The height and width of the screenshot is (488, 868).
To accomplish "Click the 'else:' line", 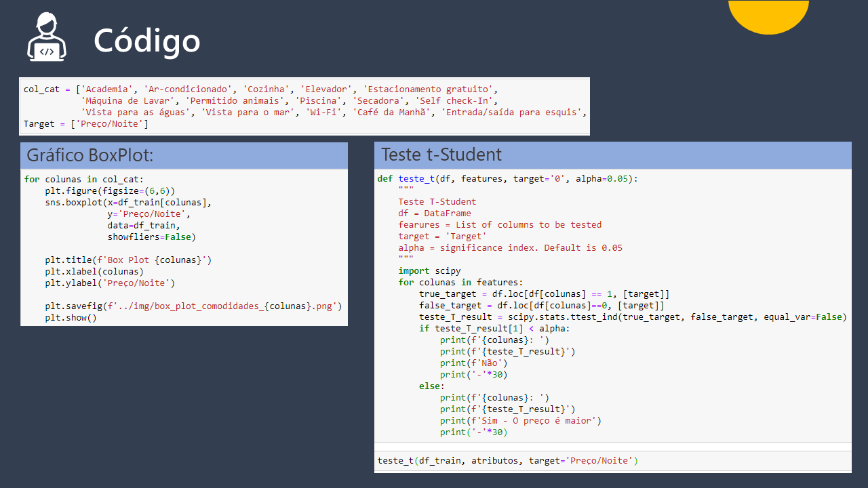I will point(432,386).
